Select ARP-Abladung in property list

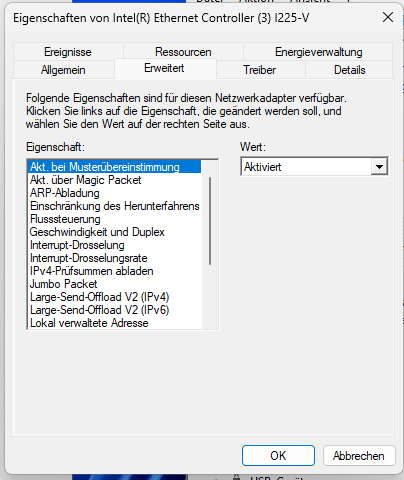(115, 193)
